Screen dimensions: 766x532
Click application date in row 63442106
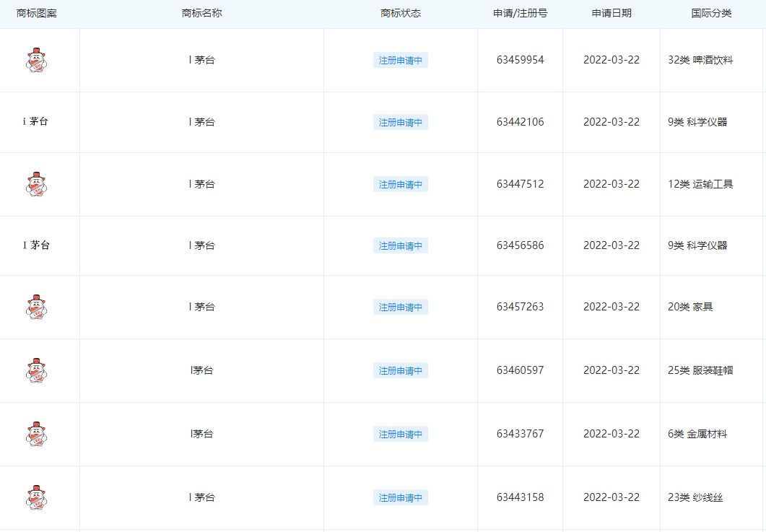(x=612, y=122)
